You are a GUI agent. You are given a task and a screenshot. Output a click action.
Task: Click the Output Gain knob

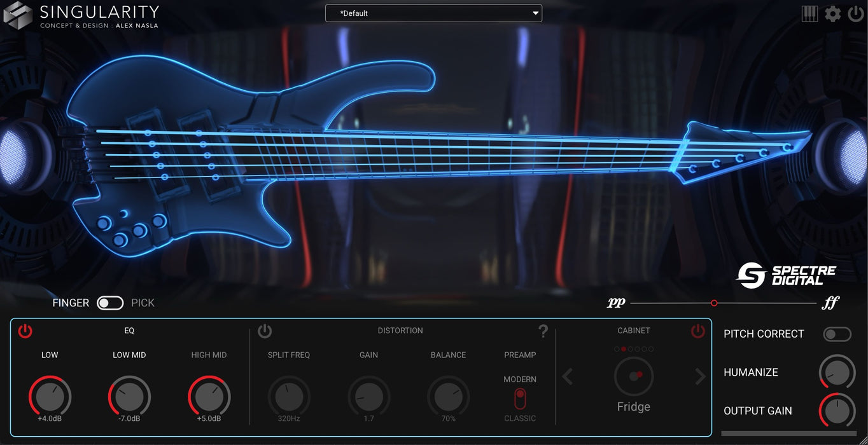click(837, 411)
